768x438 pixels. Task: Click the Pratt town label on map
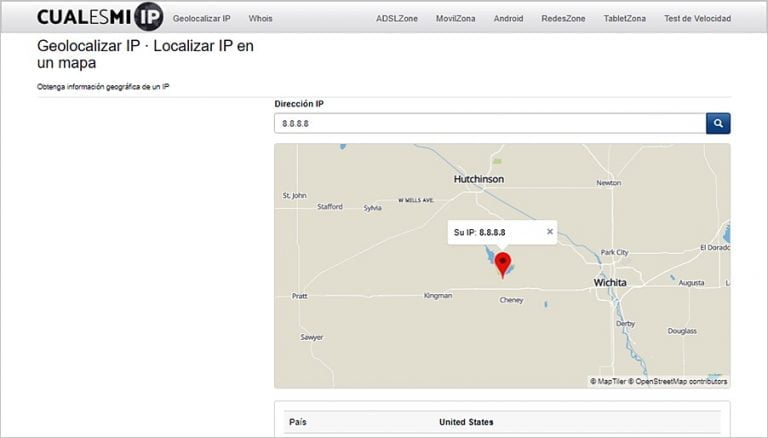(x=299, y=296)
